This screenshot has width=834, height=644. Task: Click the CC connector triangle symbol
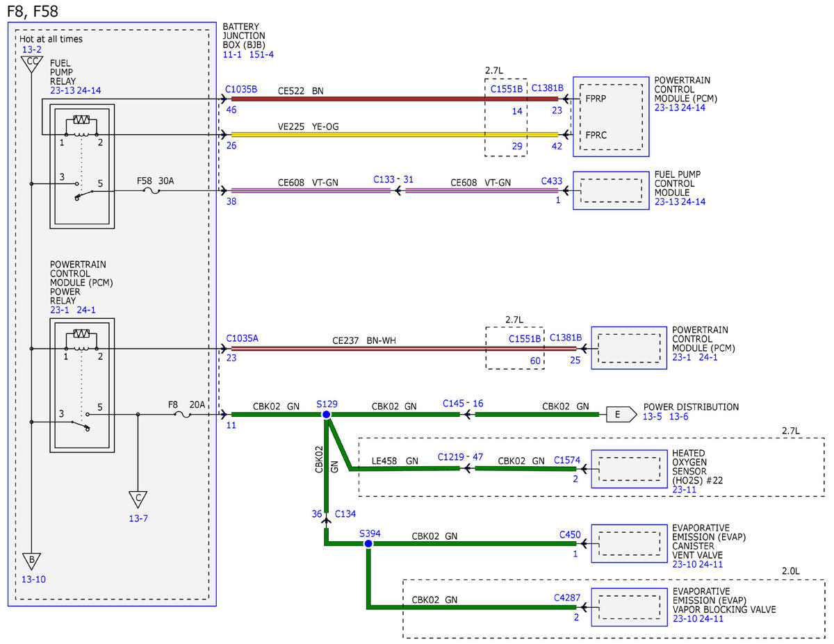point(31,63)
